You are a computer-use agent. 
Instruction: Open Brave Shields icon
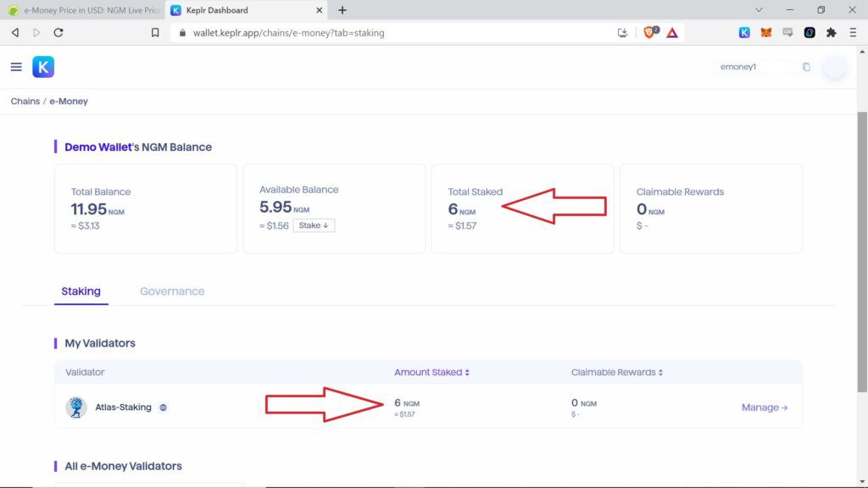650,32
